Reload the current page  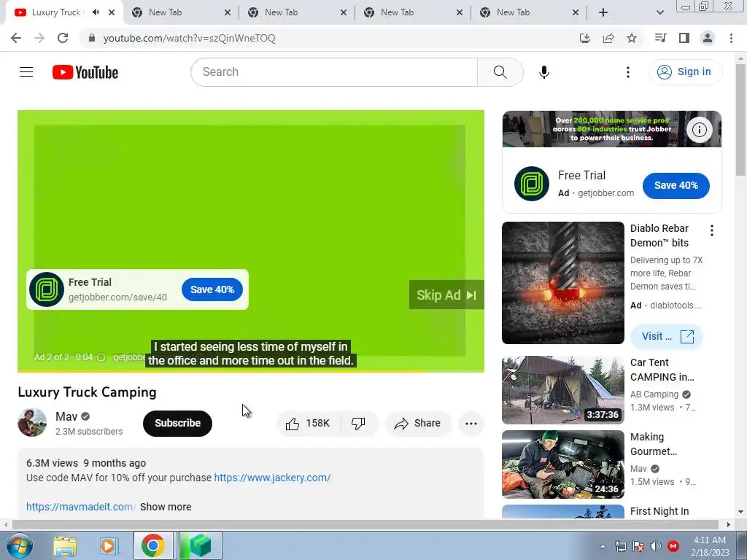coord(63,38)
